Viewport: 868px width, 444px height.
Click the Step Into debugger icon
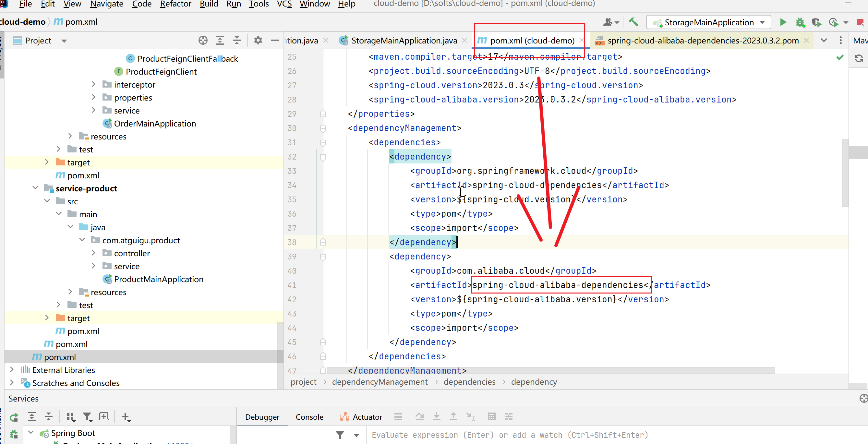tap(436, 417)
